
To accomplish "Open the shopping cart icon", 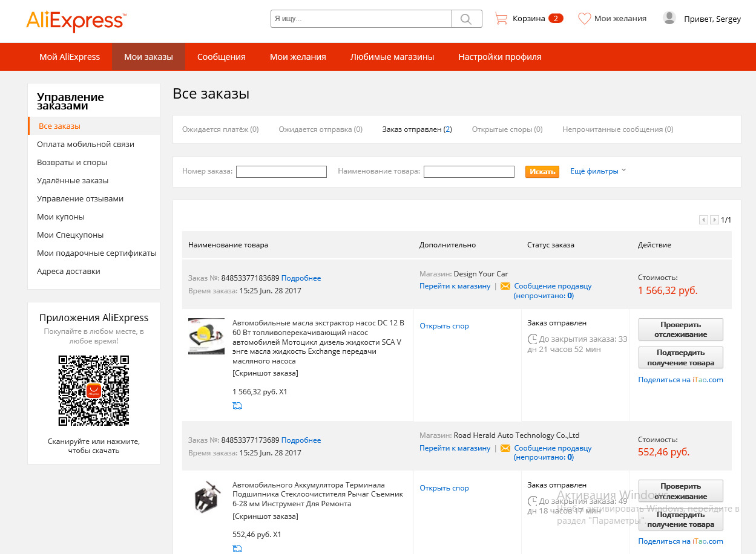I will 501,19.
